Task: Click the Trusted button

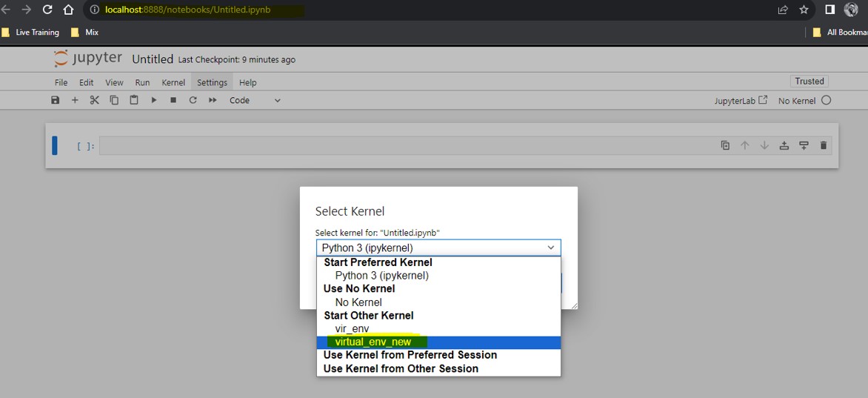Action: coord(809,82)
